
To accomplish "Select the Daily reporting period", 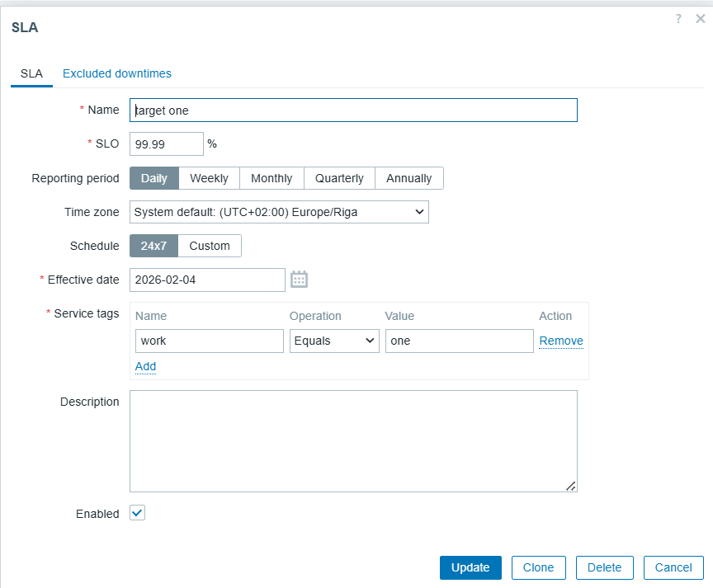I will point(154,178).
